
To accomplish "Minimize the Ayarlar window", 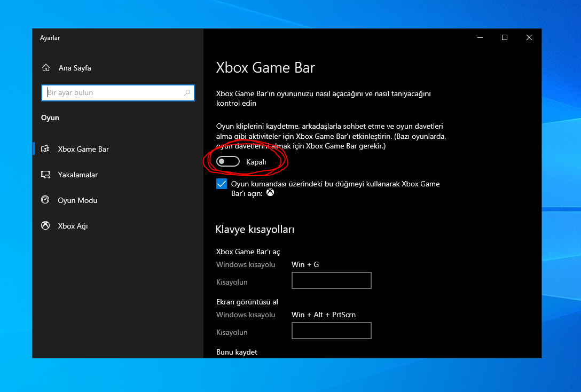I will [x=480, y=37].
